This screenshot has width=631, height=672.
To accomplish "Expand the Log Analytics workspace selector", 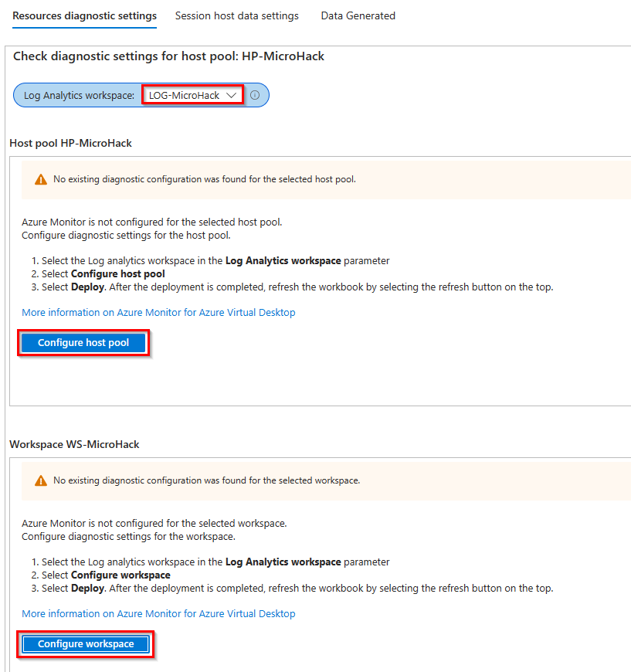I will 192,94.
